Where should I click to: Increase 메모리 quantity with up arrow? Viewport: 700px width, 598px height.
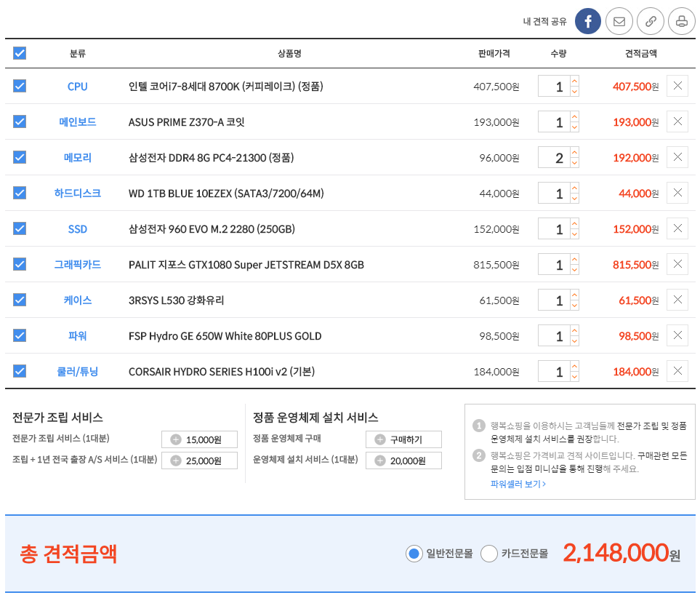[574, 152]
